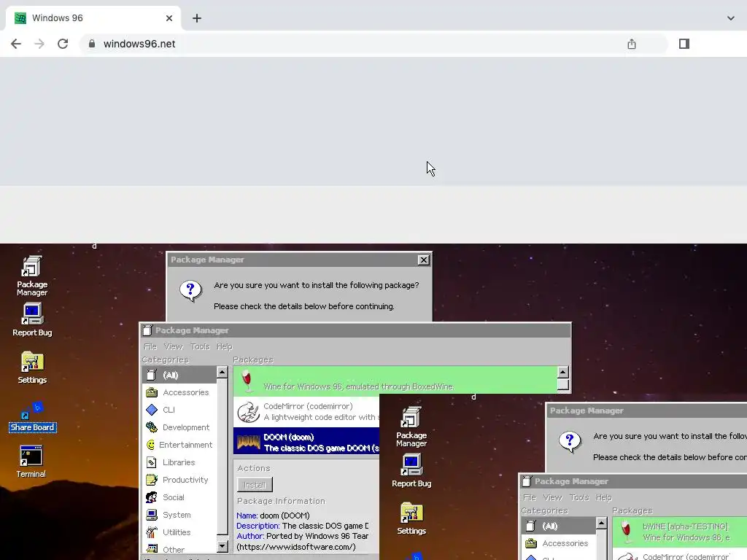The image size is (747, 560).
Task: Open the Settings shortcut above Share Board
Action: [32, 367]
